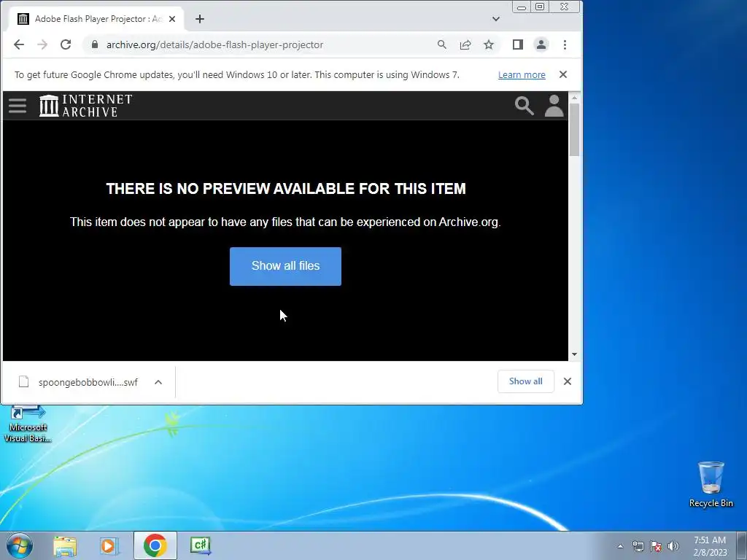Click the vertical scrollbar thumb
Screen dimensions: 747x560
[575, 130]
